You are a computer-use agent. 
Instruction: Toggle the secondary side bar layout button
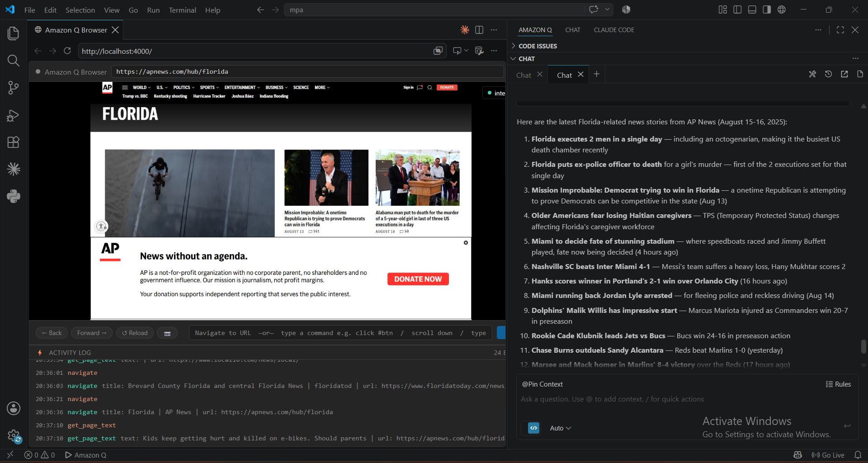(767, 9)
